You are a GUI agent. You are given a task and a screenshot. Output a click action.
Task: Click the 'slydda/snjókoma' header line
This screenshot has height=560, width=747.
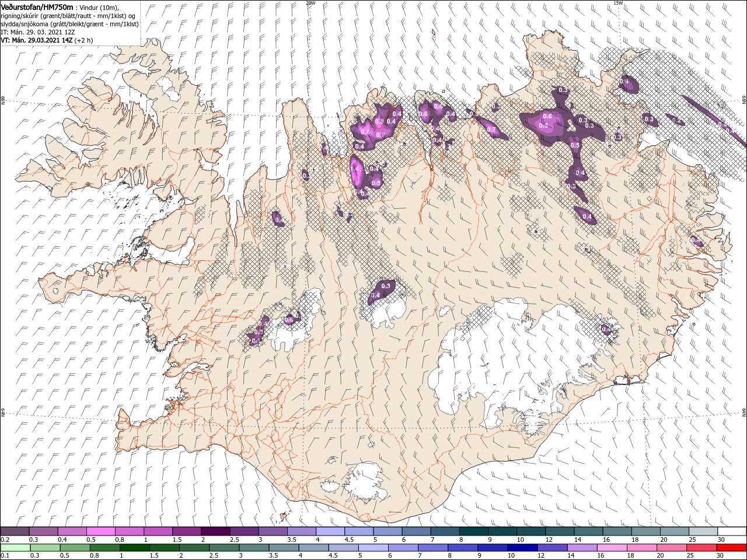point(69,24)
